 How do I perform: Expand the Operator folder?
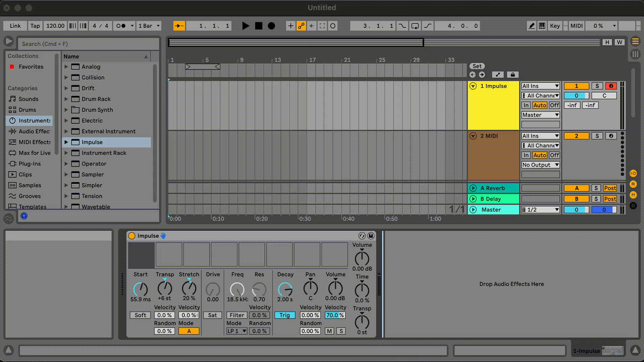click(x=66, y=164)
